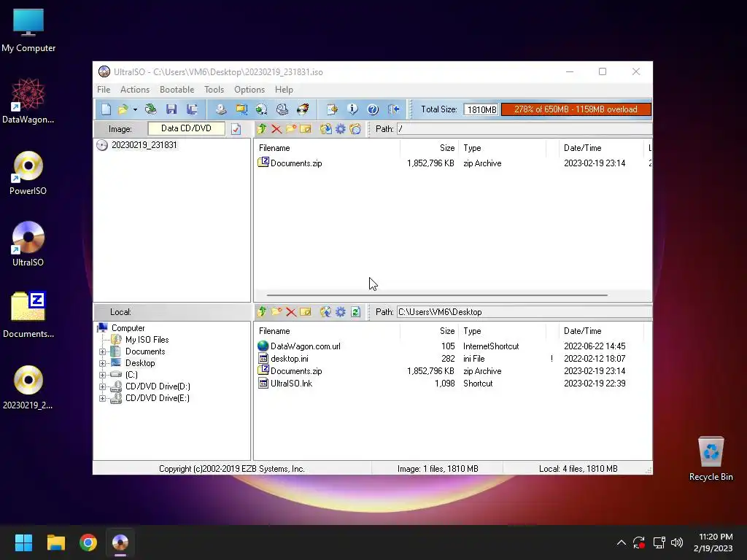This screenshot has height=560, width=747.
Task: Click New Folder icon in the Local pane toolbar
Action: pyautogui.click(x=276, y=312)
